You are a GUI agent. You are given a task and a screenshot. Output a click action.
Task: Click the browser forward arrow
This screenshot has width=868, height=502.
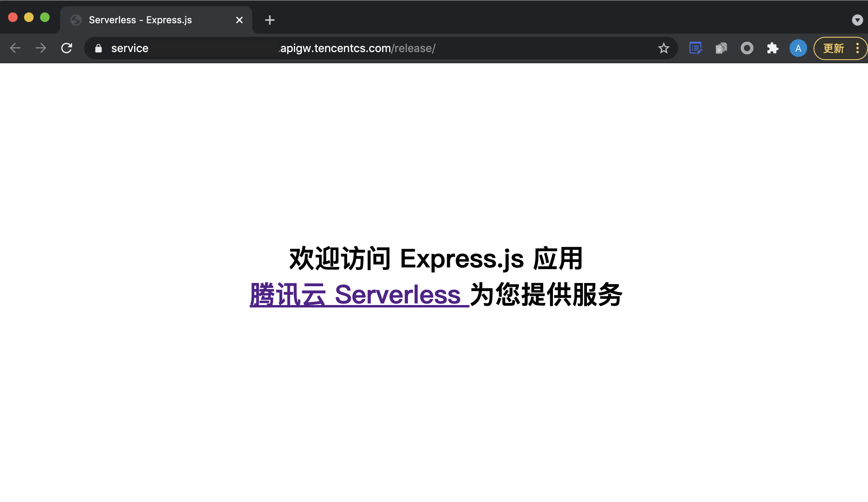pos(41,48)
